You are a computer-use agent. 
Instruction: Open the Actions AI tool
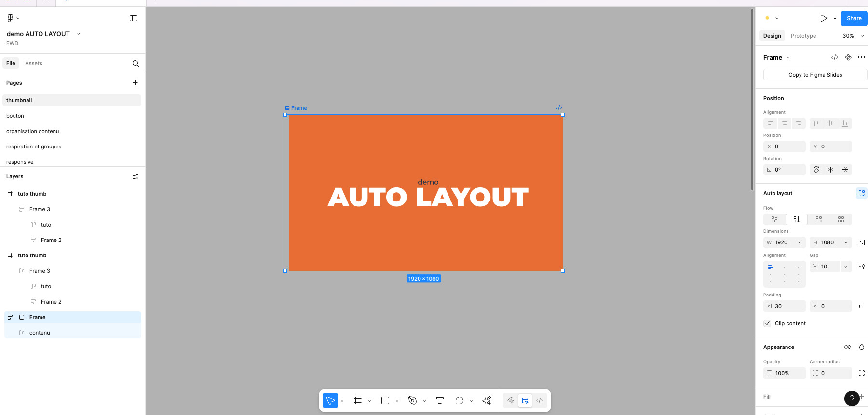point(487,401)
